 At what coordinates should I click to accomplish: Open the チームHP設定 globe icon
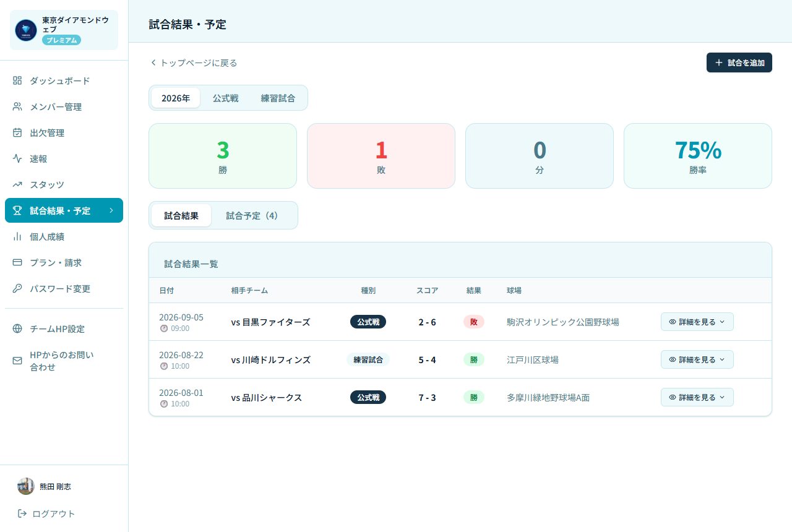click(x=17, y=329)
